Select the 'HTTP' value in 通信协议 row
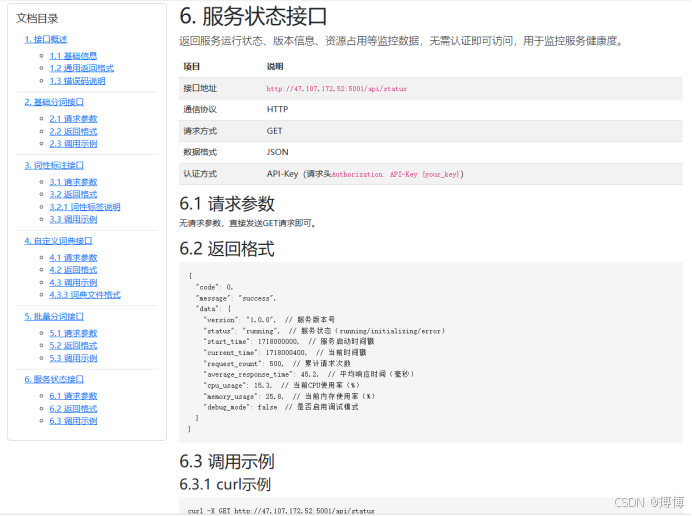 tap(277, 109)
